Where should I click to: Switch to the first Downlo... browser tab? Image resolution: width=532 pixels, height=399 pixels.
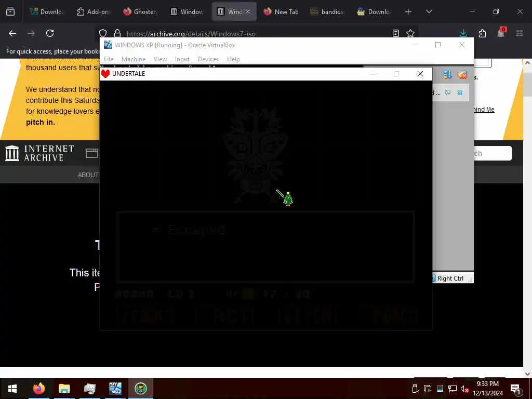point(47,12)
